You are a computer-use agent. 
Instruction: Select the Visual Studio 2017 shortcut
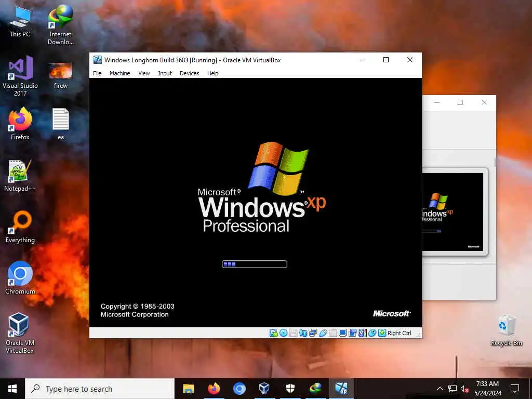[20, 76]
